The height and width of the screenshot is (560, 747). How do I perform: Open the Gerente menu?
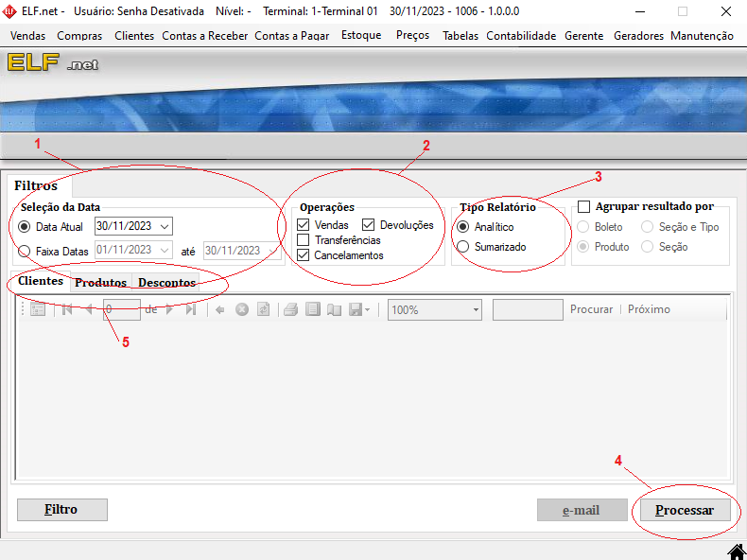click(584, 36)
